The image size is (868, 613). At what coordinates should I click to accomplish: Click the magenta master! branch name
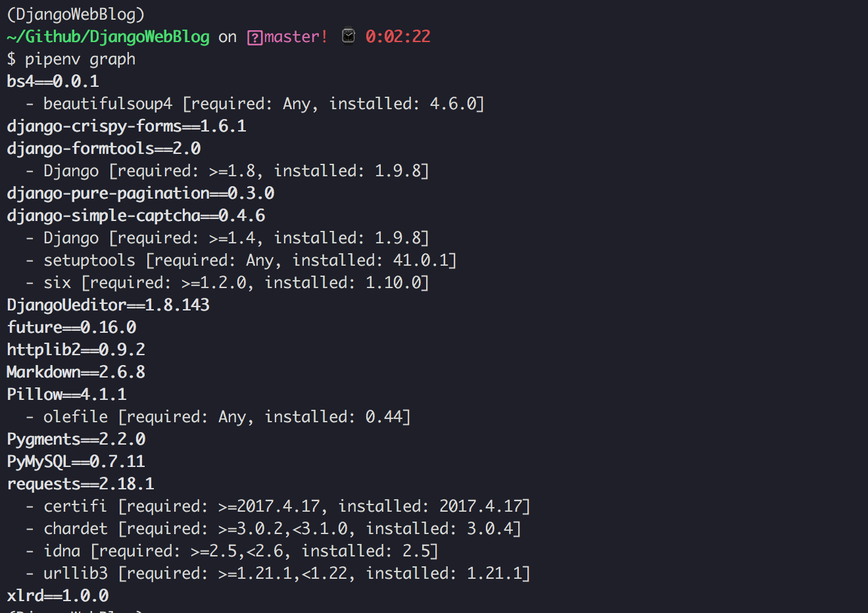pyautogui.click(x=296, y=37)
